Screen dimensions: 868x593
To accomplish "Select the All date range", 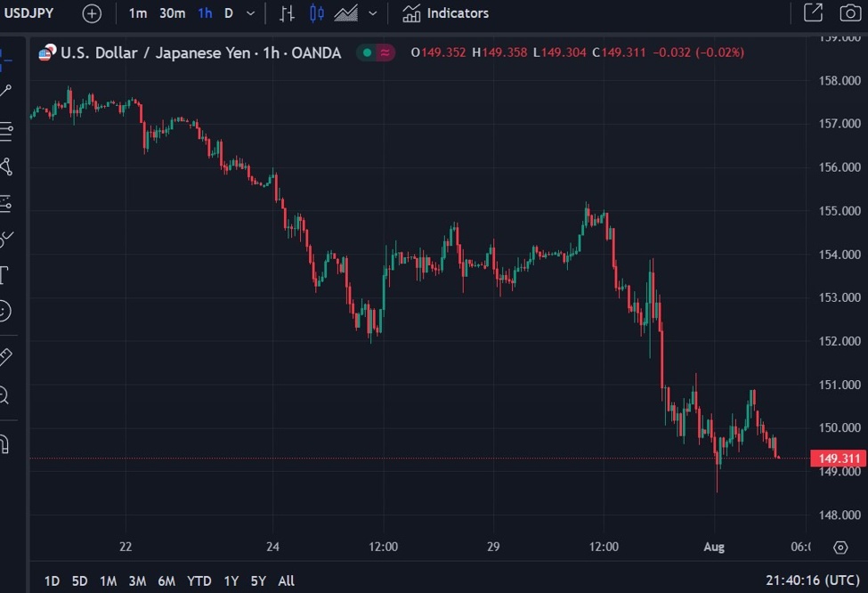I will click(286, 581).
